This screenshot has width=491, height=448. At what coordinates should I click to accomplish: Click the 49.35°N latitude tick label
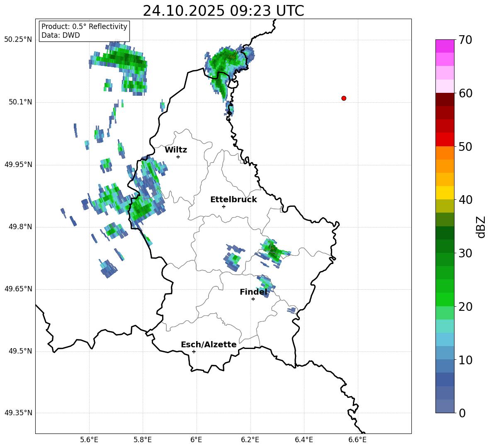(x=18, y=413)
